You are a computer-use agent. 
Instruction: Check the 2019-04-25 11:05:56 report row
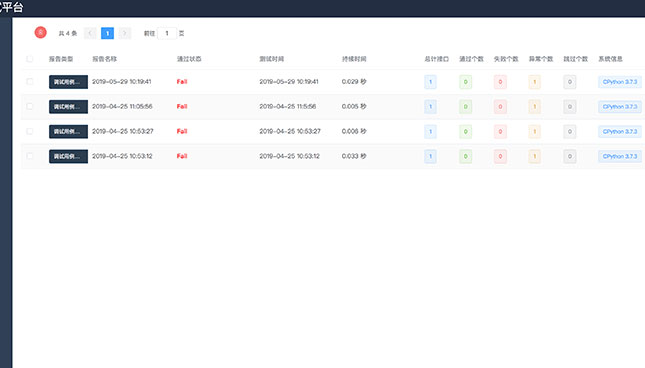tap(30, 106)
